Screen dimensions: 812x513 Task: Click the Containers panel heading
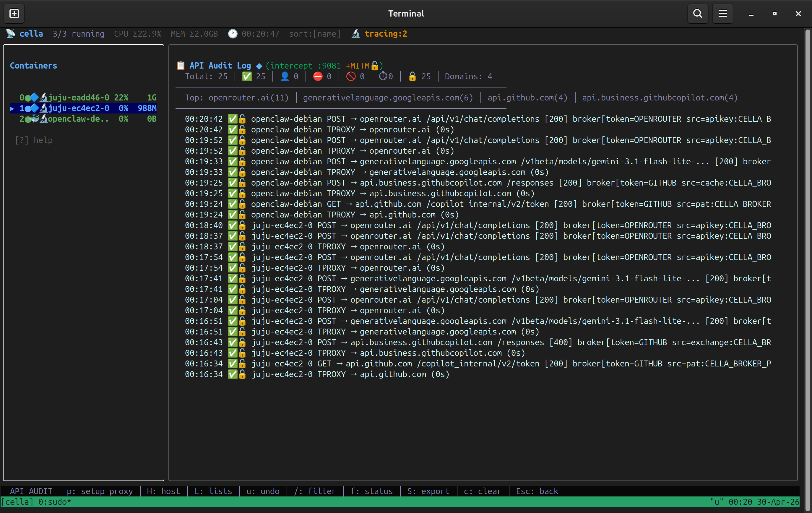tap(33, 65)
